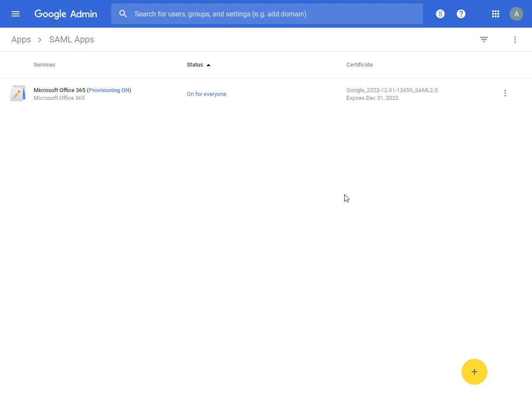532x402 pixels.
Task: Click the chevron between Apps and SAML Apps
Action: click(40, 40)
